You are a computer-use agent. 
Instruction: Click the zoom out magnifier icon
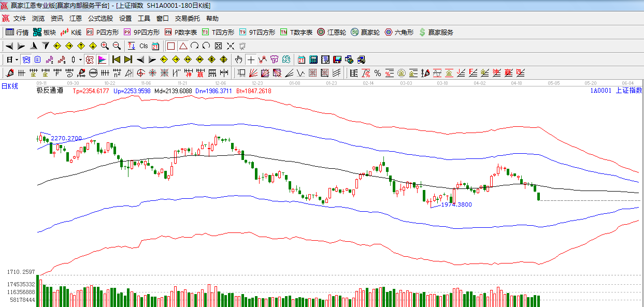(x=117, y=46)
